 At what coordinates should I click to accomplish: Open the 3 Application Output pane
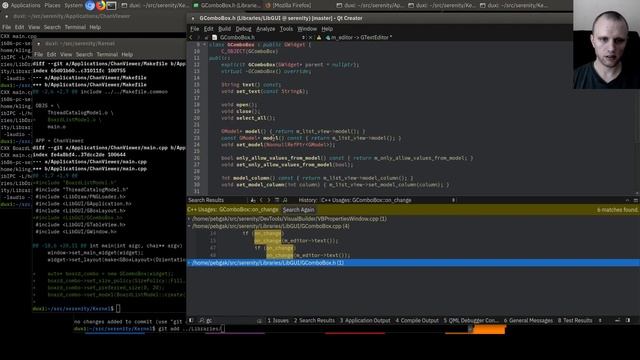coord(365,320)
